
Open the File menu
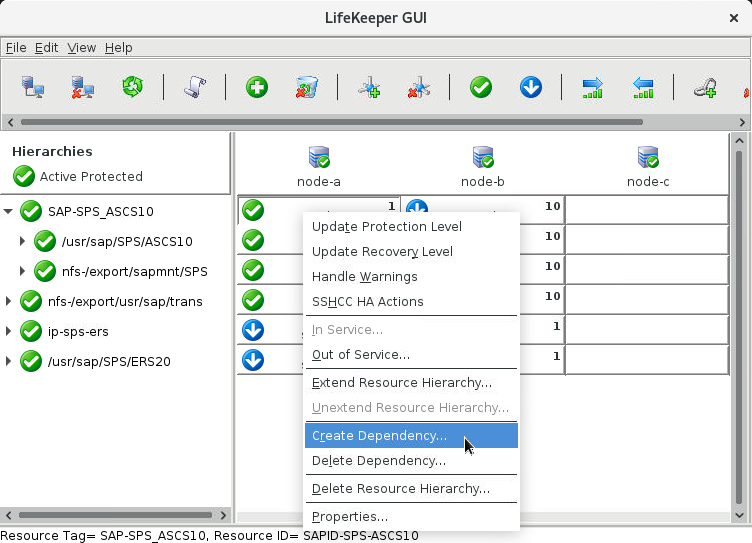(x=16, y=47)
